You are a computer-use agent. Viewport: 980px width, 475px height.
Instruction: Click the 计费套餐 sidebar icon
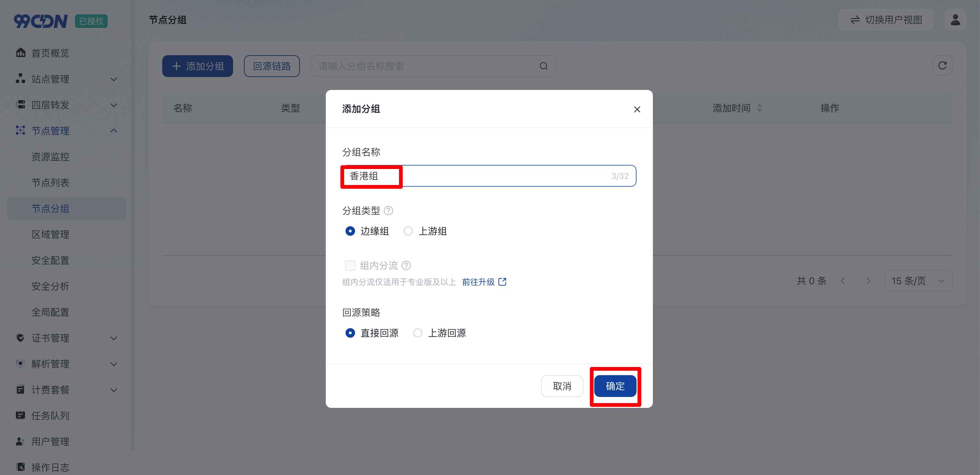[x=20, y=389]
